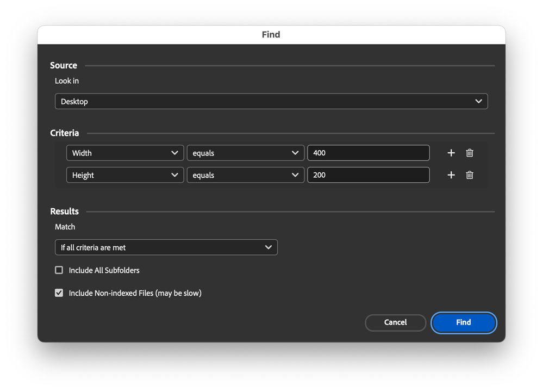
Task: Click the Include Non-indexed Files label text
Action: [x=135, y=293]
